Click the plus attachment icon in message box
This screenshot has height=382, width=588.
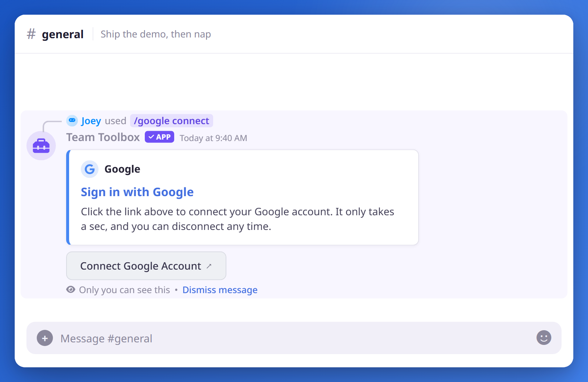[x=45, y=338]
